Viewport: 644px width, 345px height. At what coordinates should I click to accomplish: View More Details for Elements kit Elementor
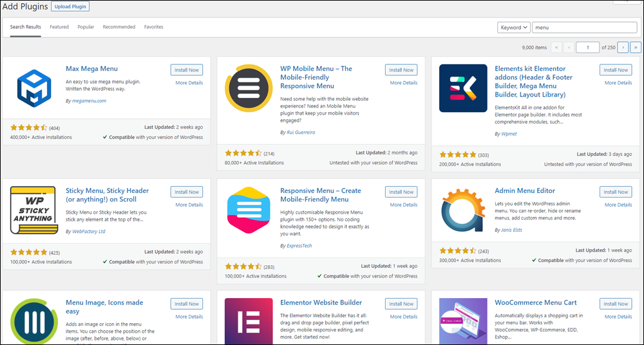(618, 82)
